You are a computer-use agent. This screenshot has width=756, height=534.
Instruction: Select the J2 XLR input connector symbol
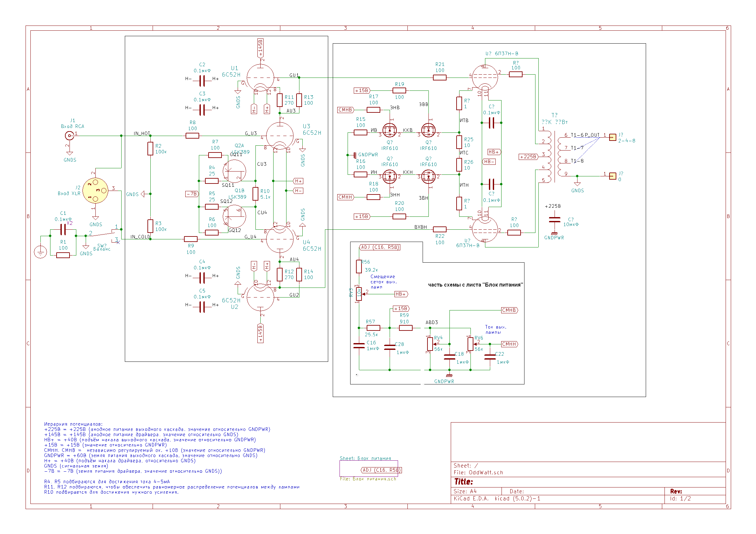point(95,191)
